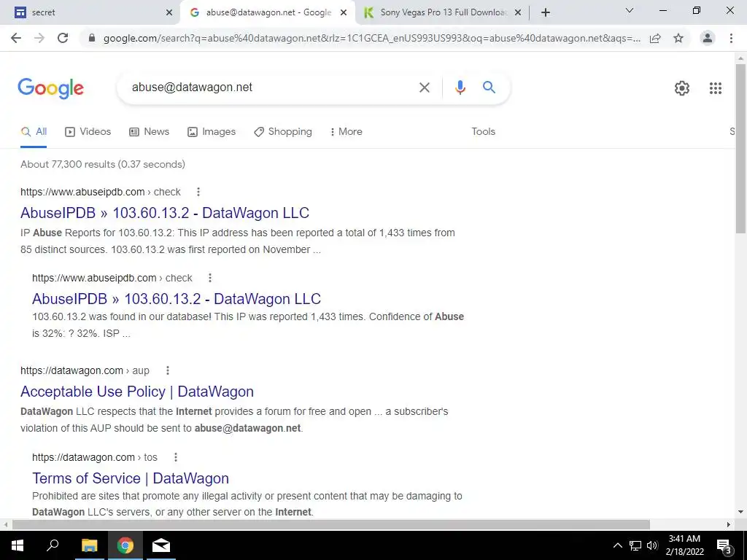Click the horizontal scrollbar thumb

pyautogui.click(x=331, y=524)
